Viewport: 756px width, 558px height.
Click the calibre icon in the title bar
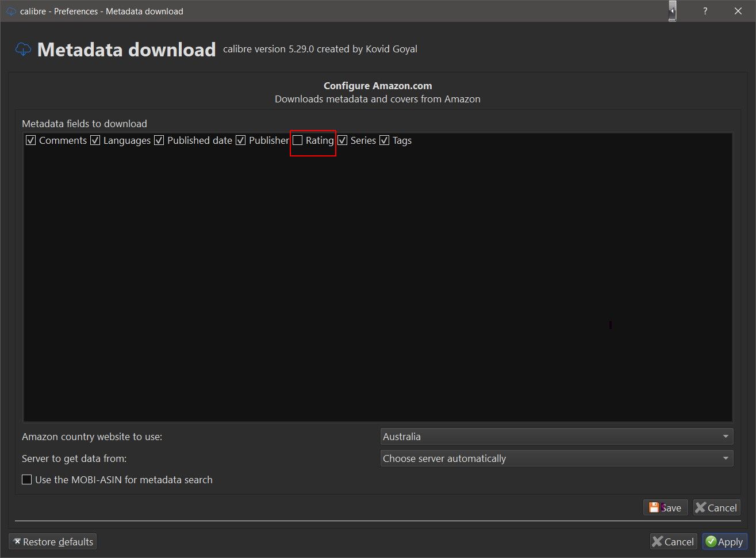11,11
